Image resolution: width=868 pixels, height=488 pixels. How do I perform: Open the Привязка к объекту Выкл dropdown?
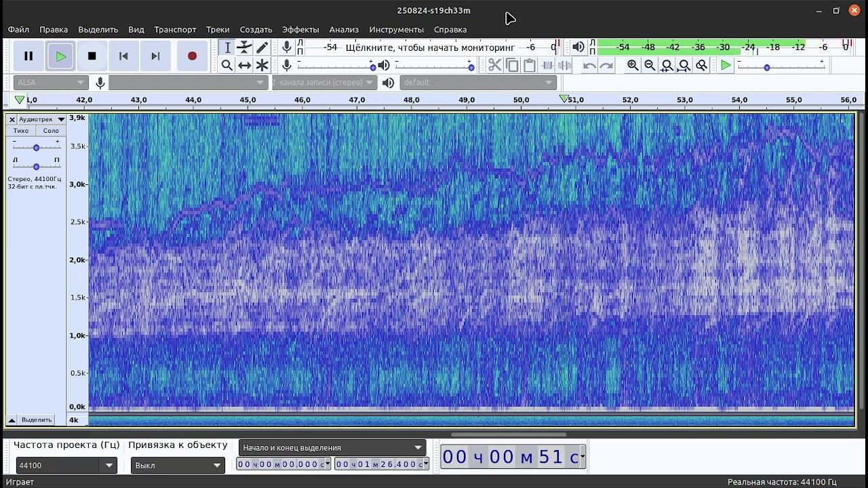[x=217, y=466]
